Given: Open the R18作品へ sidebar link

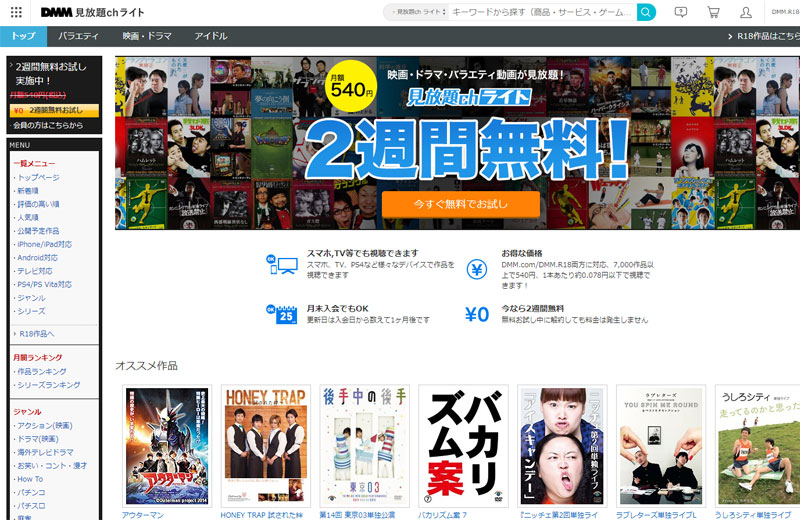Looking at the screenshot, I should (37, 334).
